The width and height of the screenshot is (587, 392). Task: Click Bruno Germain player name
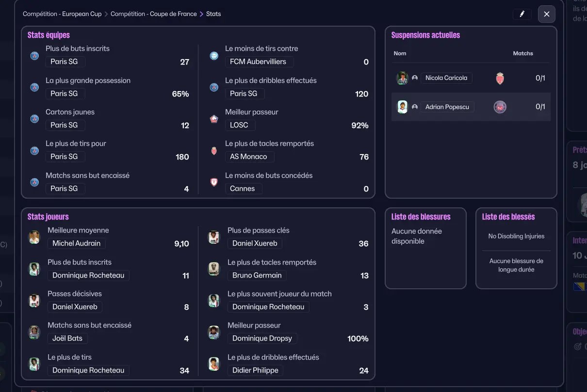click(x=257, y=276)
